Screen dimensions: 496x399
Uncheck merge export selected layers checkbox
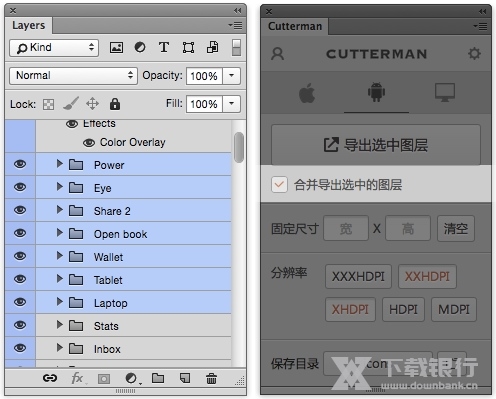point(279,184)
